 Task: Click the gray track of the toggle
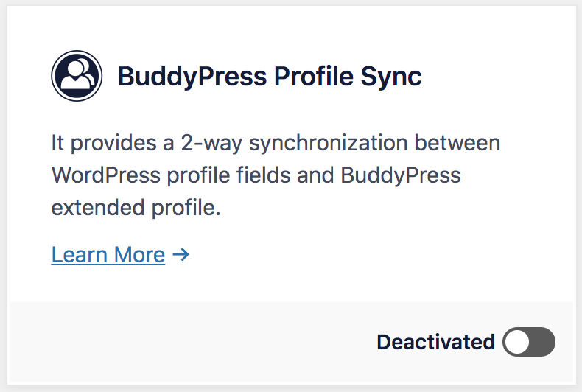pos(543,342)
